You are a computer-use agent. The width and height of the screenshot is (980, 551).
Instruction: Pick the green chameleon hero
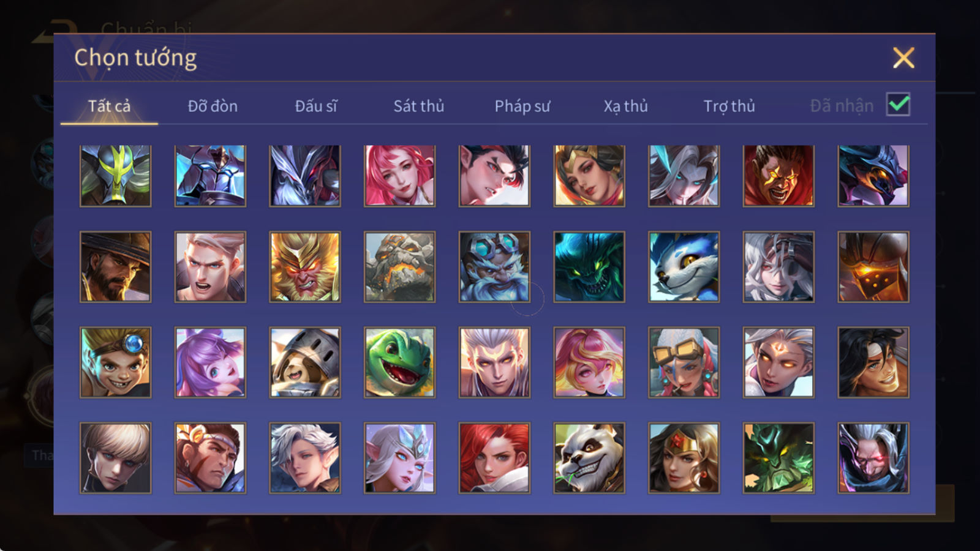[x=399, y=362]
